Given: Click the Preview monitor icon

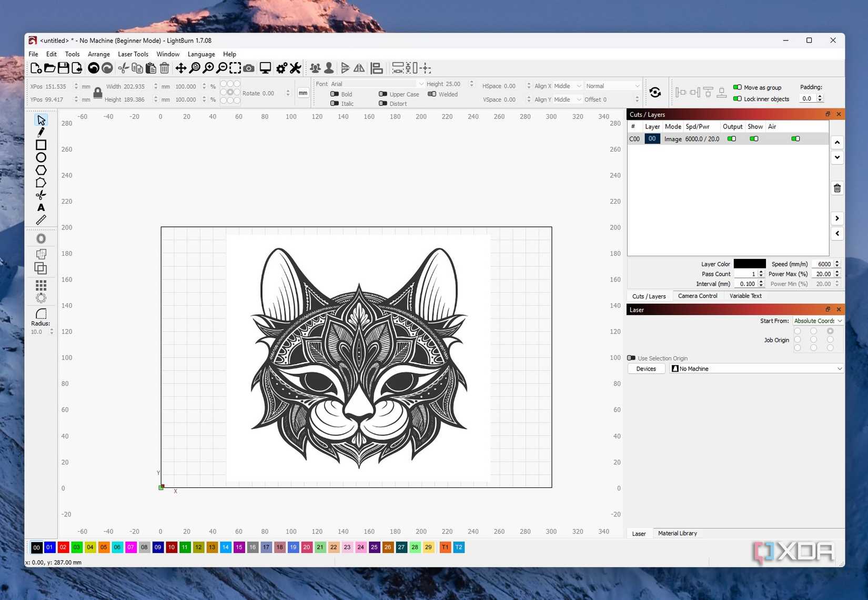Looking at the screenshot, I should point(266,68).
